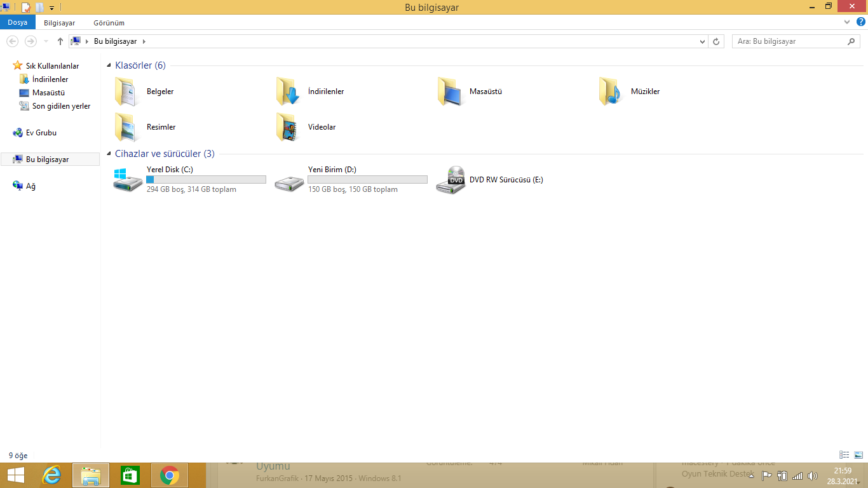Open the İndirilenler folder under Klasörler
Image resolution: width=868 pixels, height=488 pixels.
310,91
